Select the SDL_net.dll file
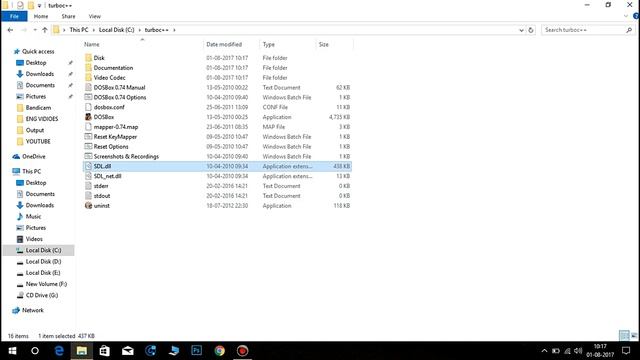This screenshot has width=640, height=360. point(107,176)
